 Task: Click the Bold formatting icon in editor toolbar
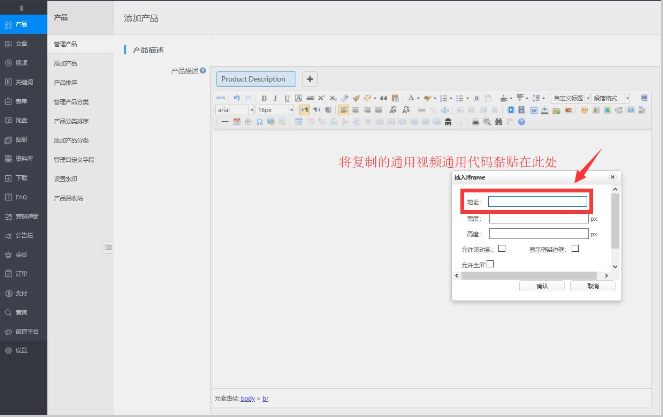pyautogui.click(x=264, y=98)
